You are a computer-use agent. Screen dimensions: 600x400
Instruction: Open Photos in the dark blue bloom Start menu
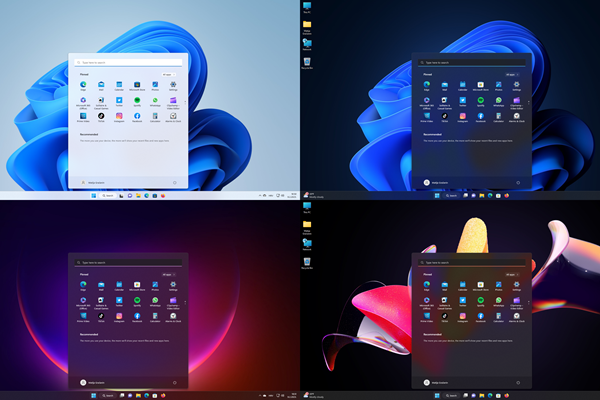pos(499,85)
